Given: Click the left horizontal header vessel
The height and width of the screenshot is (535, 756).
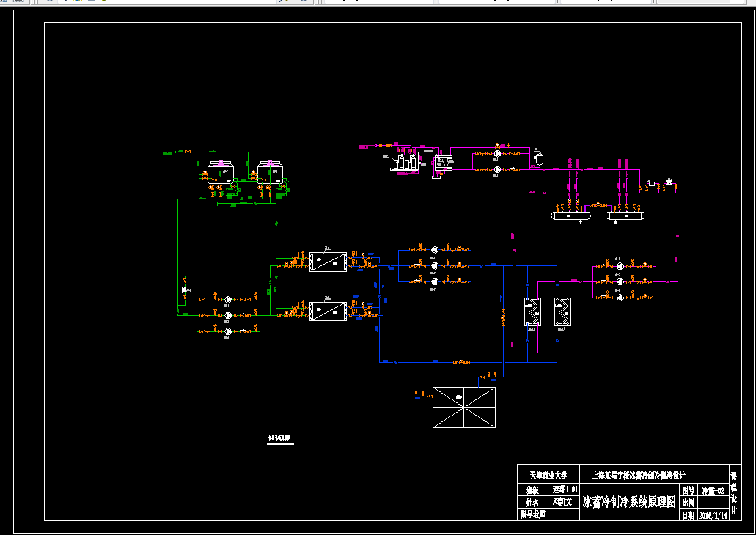Looking at the screenshot, I should click(x=571, y=216).
